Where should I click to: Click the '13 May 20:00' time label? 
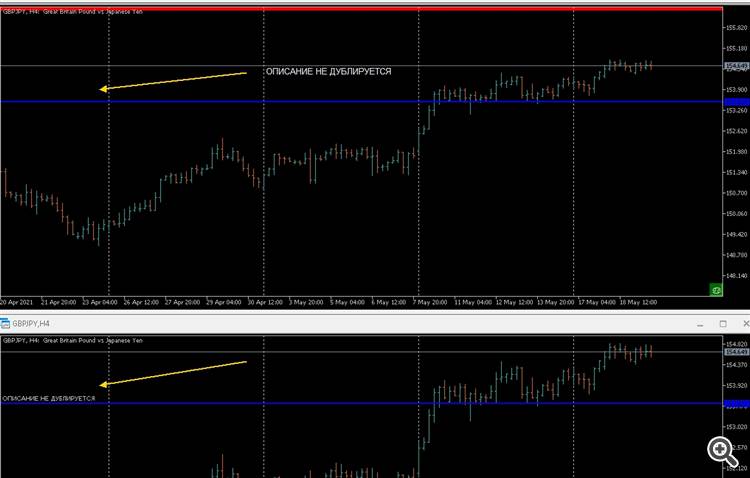click(x=555, y=302)
